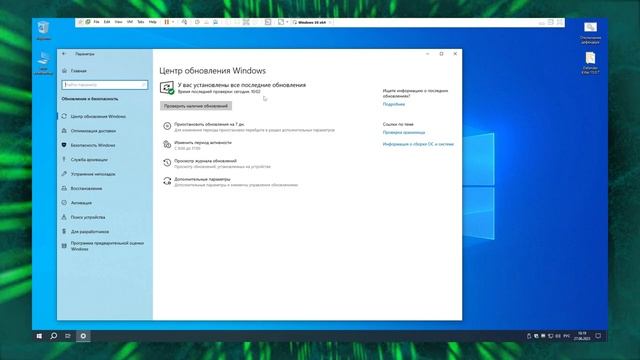Open the Windows Start menu
Viewport: 640px width, 360px height.
pos(39,336)
